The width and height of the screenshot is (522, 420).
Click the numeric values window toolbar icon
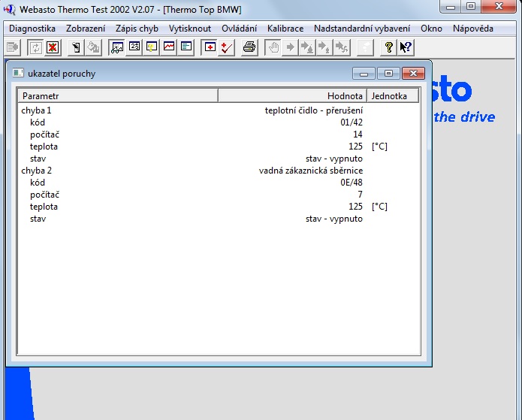coord(134,47)
